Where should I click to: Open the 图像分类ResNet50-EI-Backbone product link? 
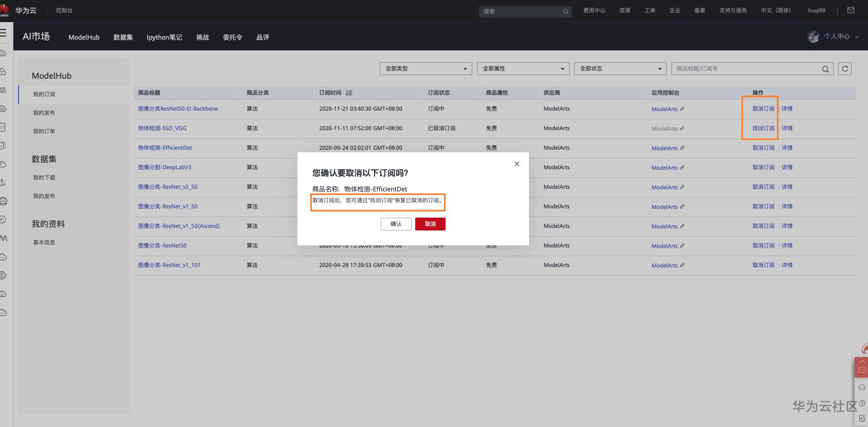click(178, 109)
